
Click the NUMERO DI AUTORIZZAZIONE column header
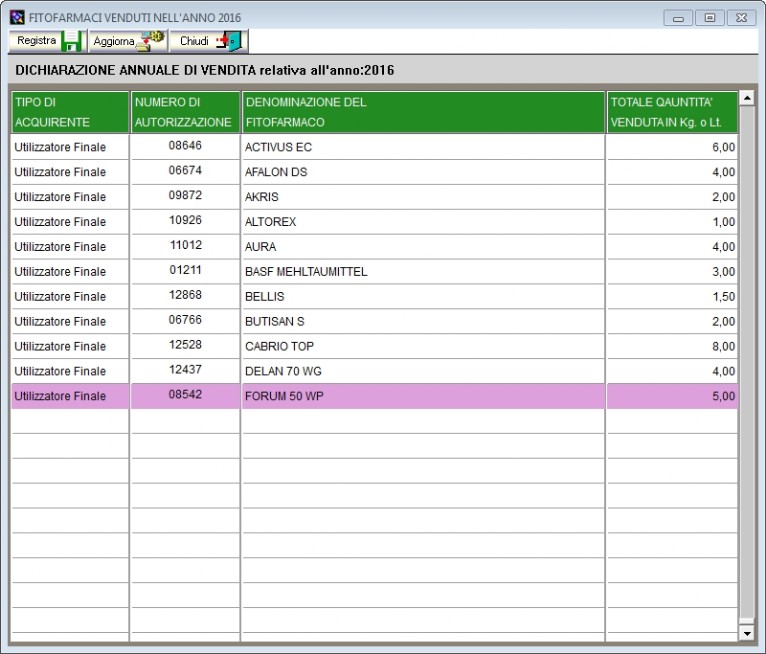point(186,112)
